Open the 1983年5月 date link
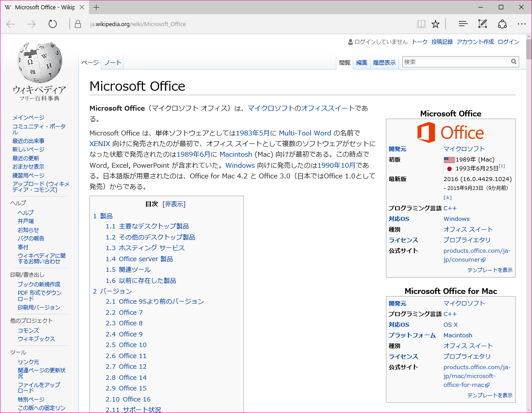The image size is (532, 413). [253, 133]
